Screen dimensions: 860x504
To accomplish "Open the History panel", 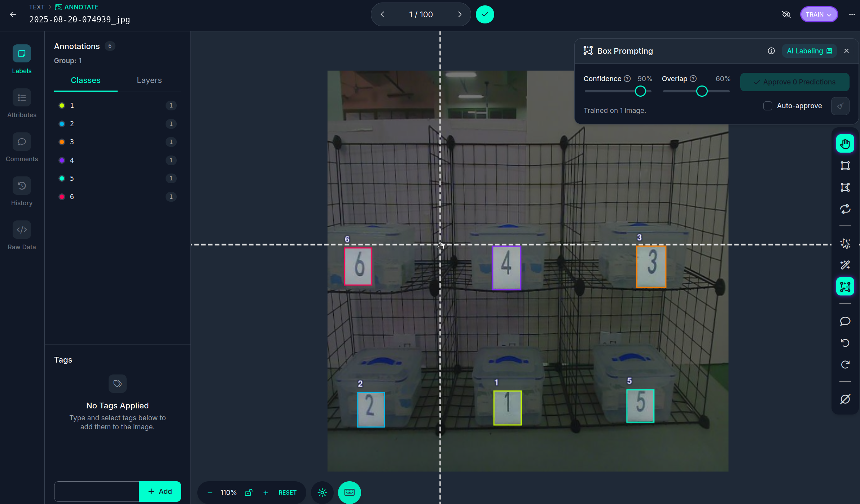I will click(x=22, y=192).
